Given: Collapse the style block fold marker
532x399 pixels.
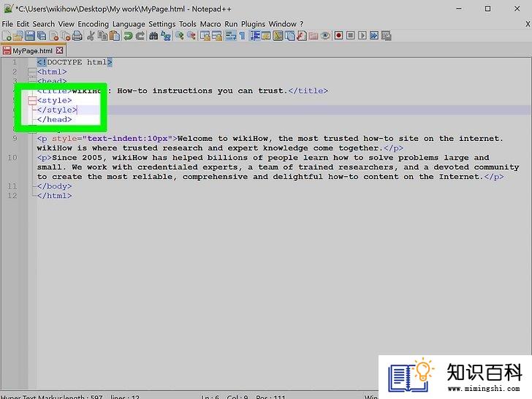Looking at the screenshot, I should coord(32,100).
